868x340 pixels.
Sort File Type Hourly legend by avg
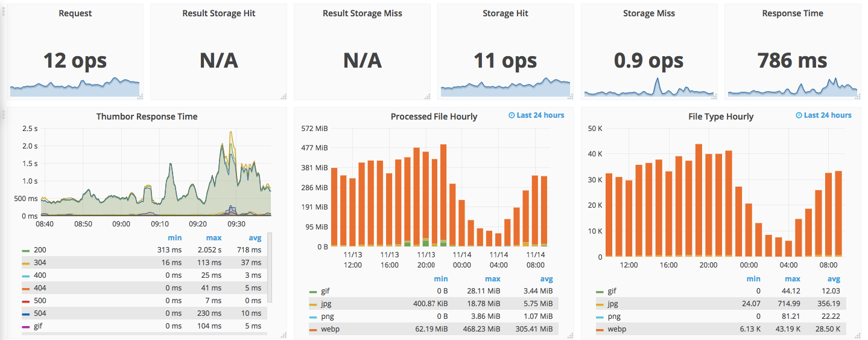pos(834,279)
